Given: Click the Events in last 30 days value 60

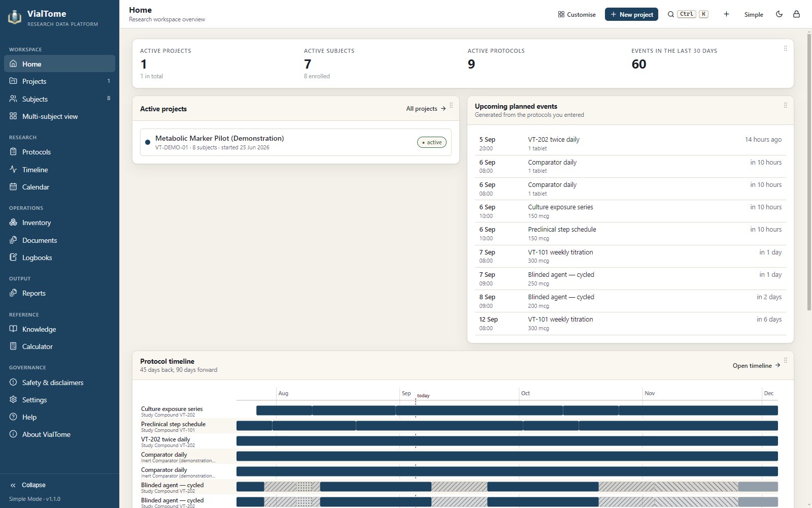Looking at the screenshot, I should pos(639,64).
